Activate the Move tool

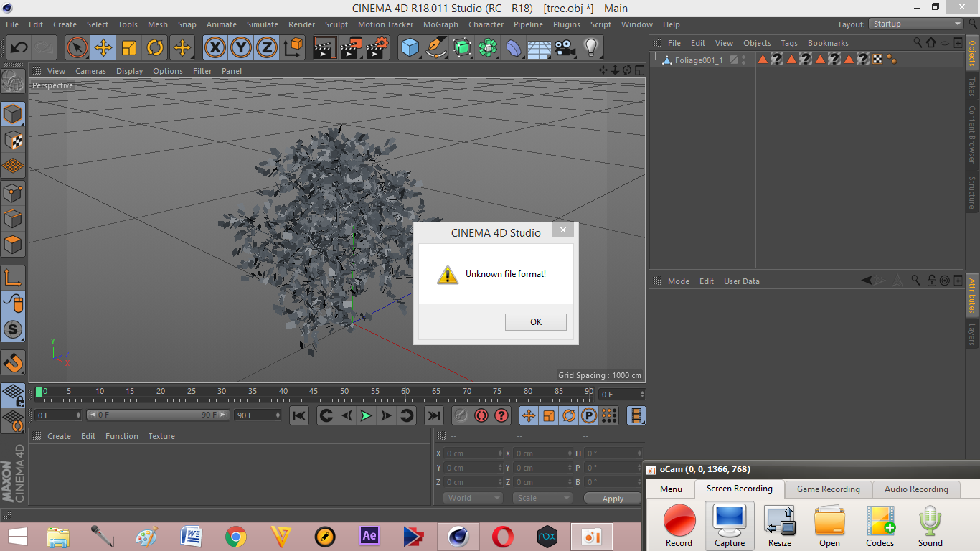[103, 48]
